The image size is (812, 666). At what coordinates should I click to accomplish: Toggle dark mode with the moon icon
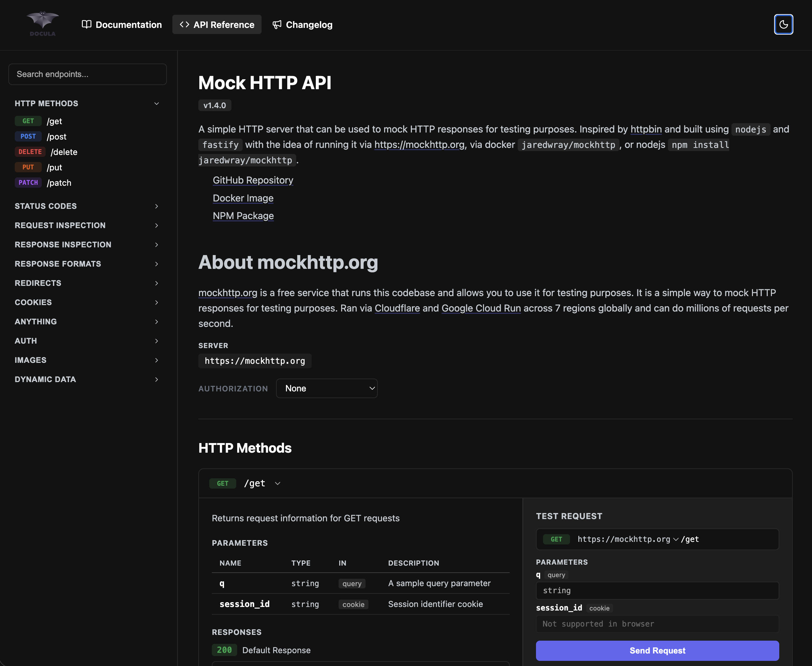(784, 24)
